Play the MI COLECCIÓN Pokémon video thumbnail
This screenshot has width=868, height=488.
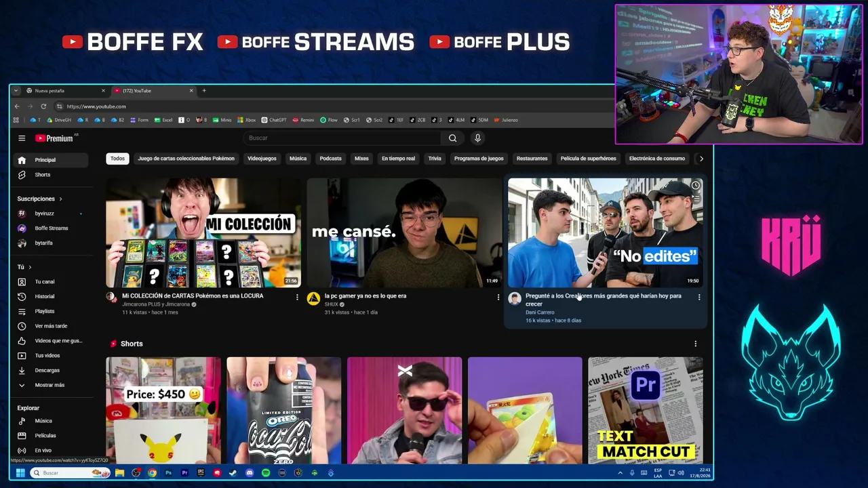pyautogui.click(x=203, y=233)
